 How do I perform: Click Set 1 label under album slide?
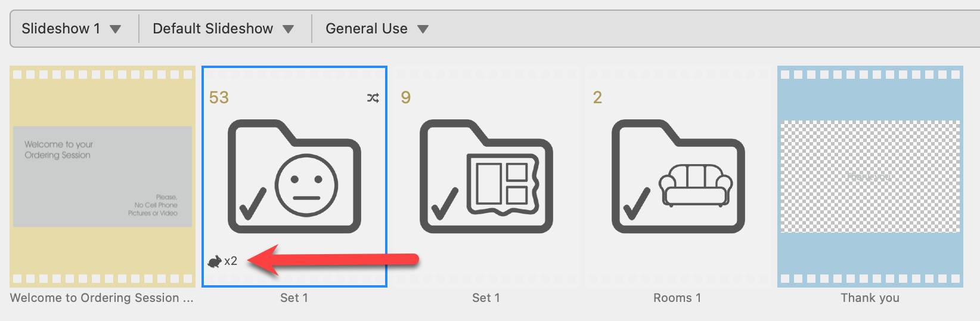click(x=486, y=298)
